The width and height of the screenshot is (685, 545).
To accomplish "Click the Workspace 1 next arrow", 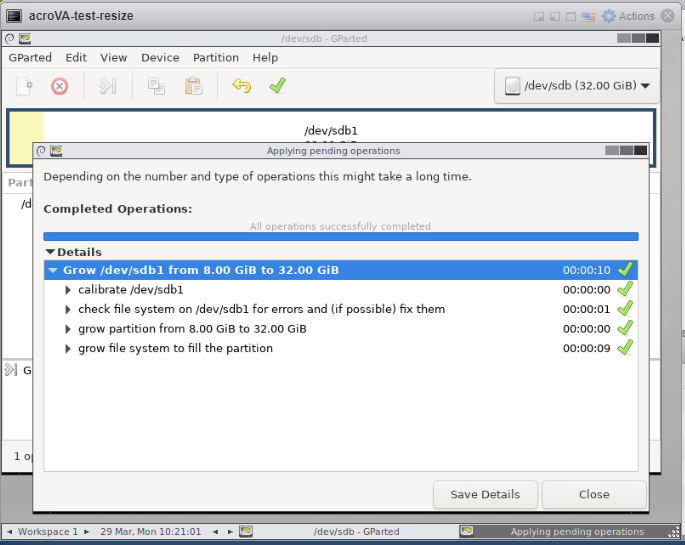I will (x=86, y=532).
